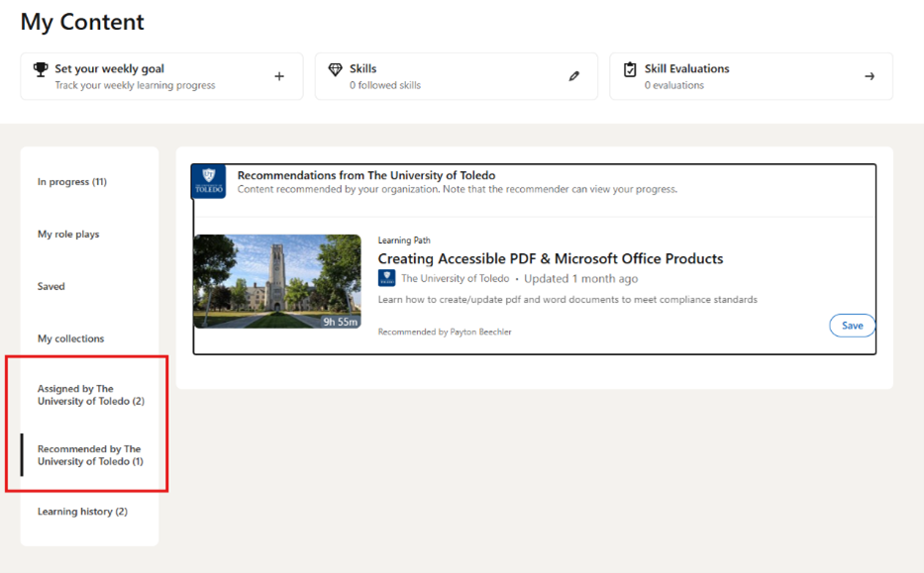Click 'Content recommended by your organization' note
This screenshot has width=924, height=573.
point(458,189)
